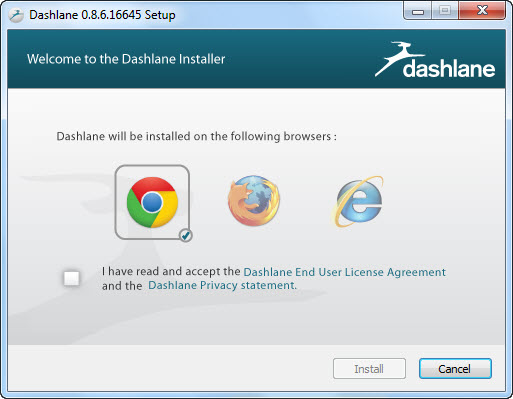513x399 pixels.
Task: Select the Mozilla Firefox browser icon
Action: click(254, 201)
